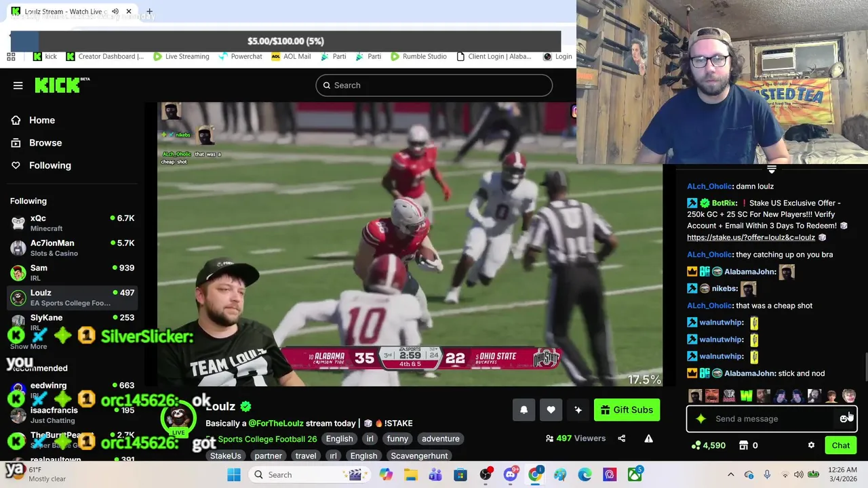Open Microsoft Edge from taskbar

coord(585,474)
